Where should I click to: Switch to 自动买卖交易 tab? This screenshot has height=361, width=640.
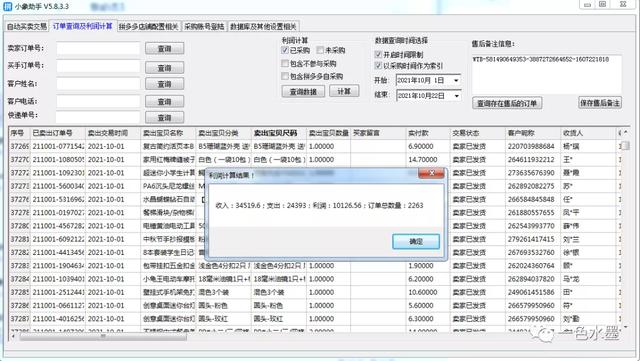(27, 27)
